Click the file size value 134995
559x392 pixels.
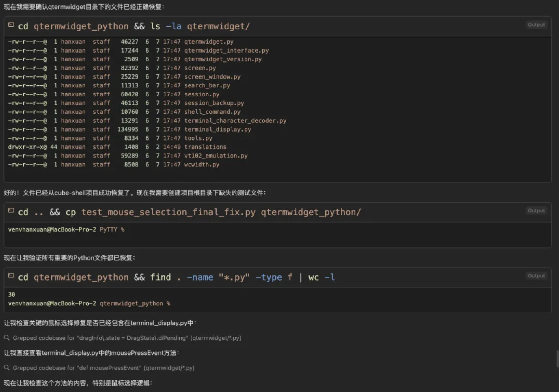pos(128,129)
